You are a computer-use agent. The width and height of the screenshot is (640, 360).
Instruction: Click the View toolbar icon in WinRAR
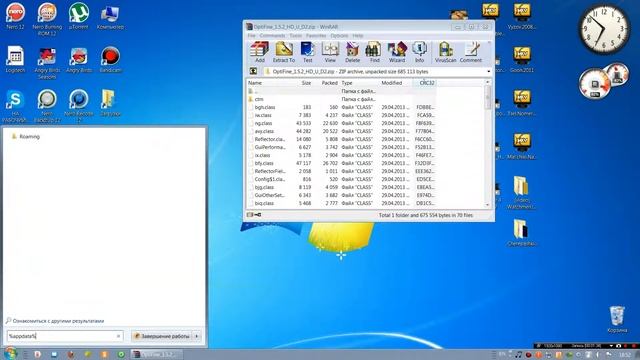click(330, 52)
